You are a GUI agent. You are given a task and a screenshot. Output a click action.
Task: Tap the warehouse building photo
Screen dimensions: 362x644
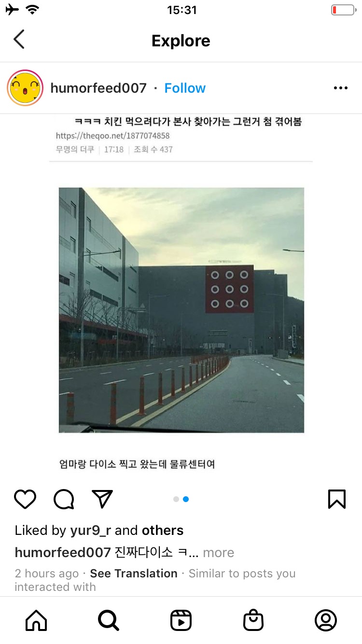[181, 310]
